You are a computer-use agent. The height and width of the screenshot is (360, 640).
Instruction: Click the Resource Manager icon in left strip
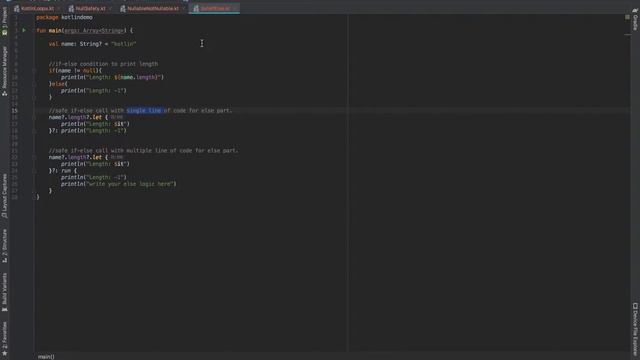click(4, 93)
